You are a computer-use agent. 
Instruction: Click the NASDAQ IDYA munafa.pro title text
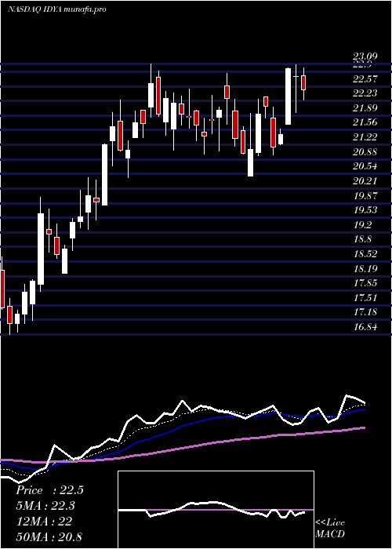click(x=57, y=9)
